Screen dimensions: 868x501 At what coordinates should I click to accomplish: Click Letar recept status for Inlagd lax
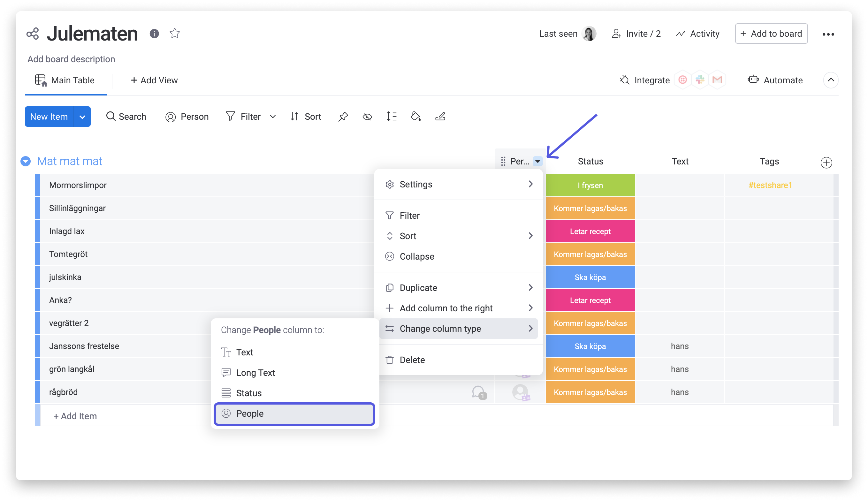click(590, 231)
